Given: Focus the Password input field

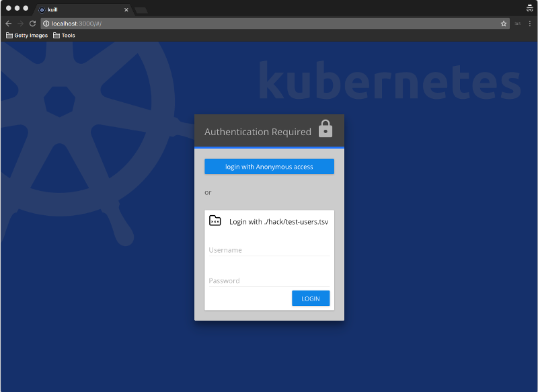Looking at the screenshot, I should [269, 280].
